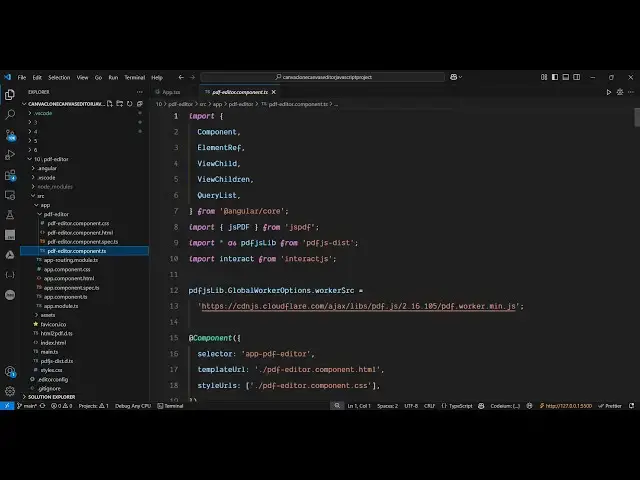Open the Accounts menu icon
This screenshot has width=640, height=480.
point(10,371)
